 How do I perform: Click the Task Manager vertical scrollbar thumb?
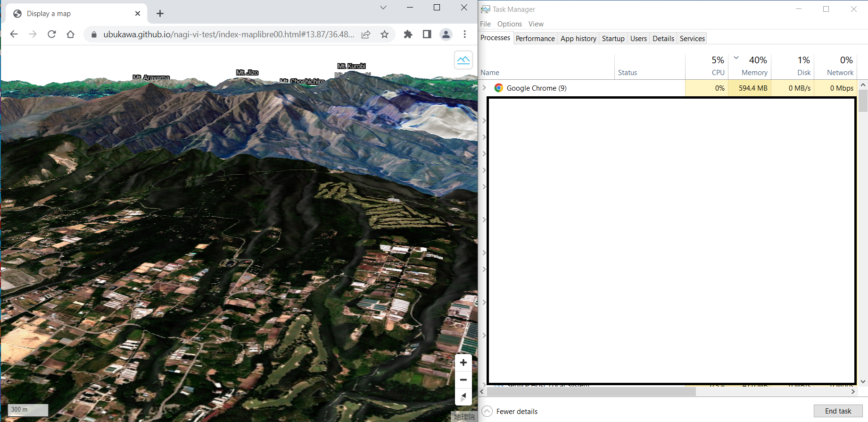coord(863,101)
